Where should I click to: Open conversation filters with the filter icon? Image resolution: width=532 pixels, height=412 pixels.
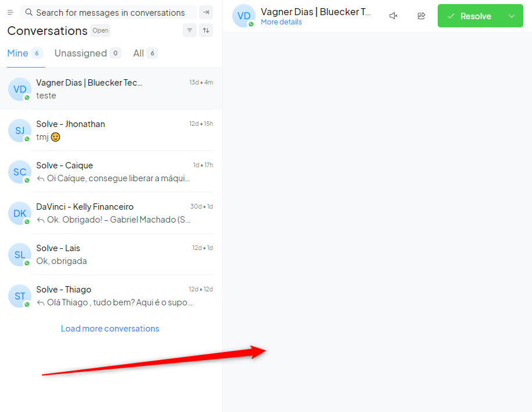189,30
